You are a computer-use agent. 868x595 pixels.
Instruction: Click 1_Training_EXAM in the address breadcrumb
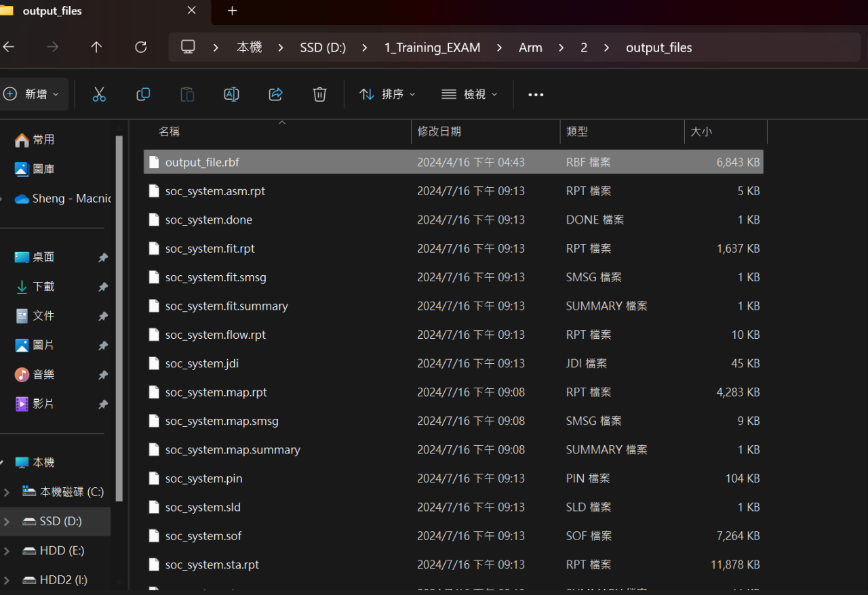pos(432,47)
